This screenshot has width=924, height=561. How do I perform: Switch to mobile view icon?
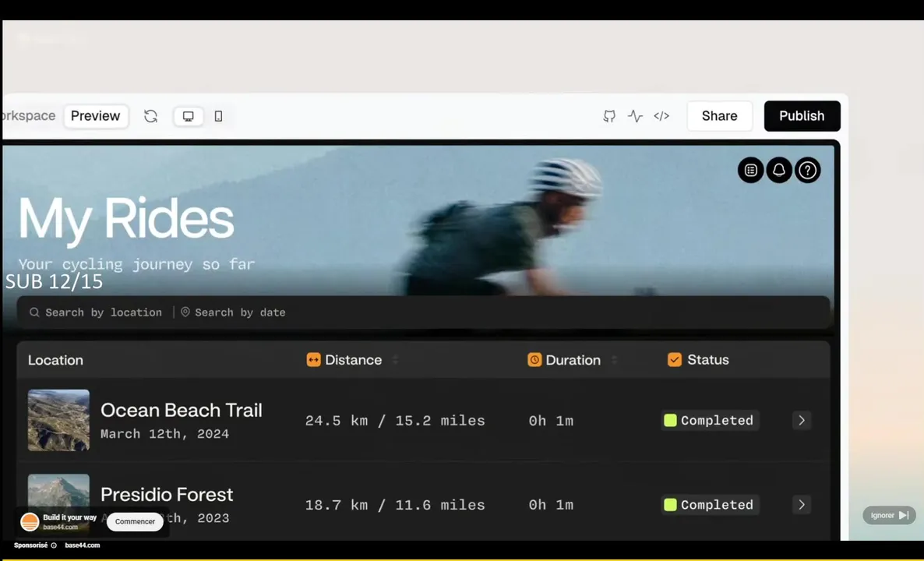pos(219,116)
